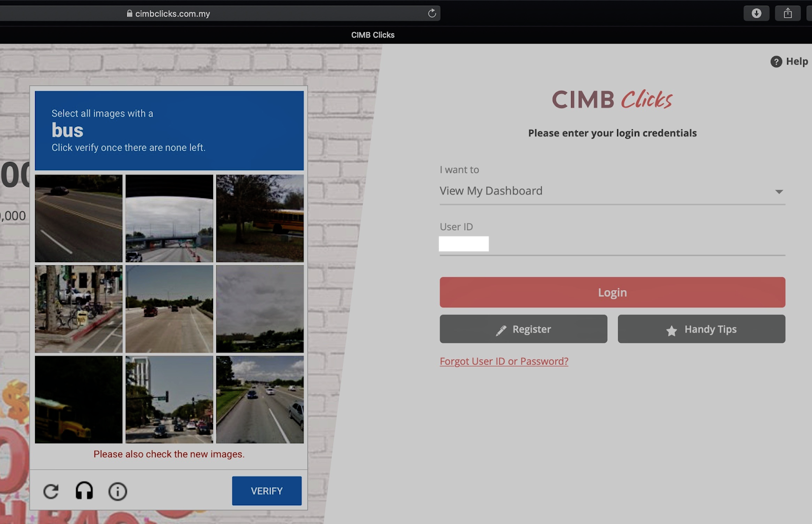Select captcha tile of multi-lane highway with cars
The width and height of the screenshot is (812, 524).
(x=260, y=400)
